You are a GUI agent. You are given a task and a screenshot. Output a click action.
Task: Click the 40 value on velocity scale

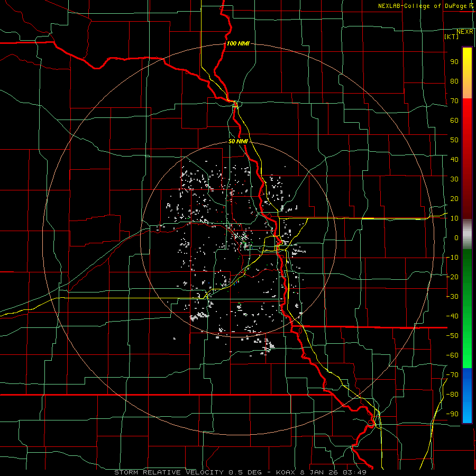tap(454, 160)
